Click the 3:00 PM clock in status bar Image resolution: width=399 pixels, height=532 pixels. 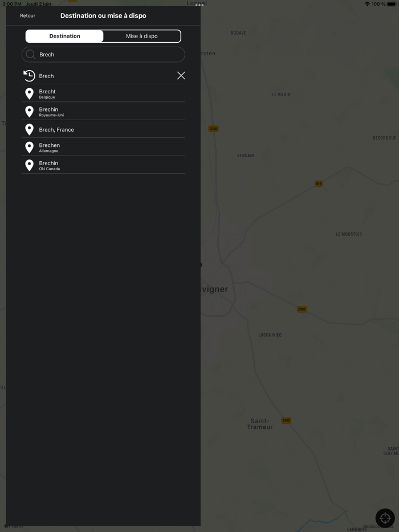(x=12, y=4)
